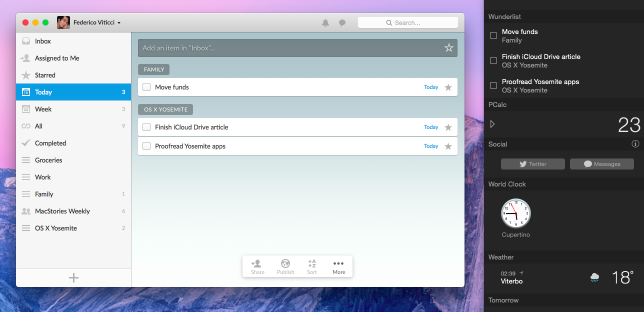Click the Starred list star icon
Screen dimensions: 644x312
[26, 75]
